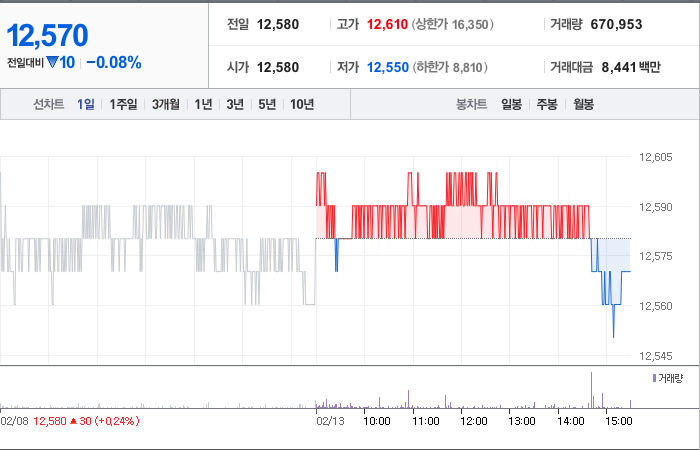This screenshot has width=700, height=450.
Task: Click the 전일 value 12,580
Action: [x=278, y=24]
